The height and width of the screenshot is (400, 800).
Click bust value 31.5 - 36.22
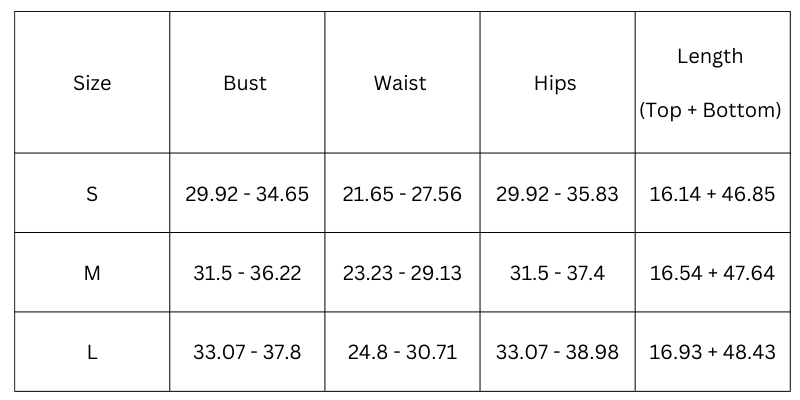point(247,273)
